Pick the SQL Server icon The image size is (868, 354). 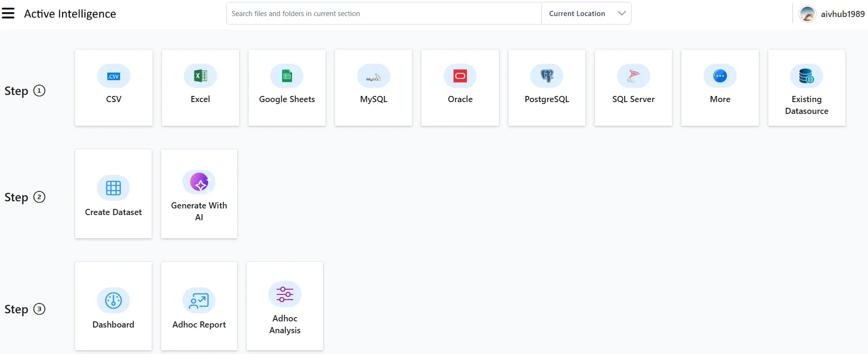coord(634,76)
